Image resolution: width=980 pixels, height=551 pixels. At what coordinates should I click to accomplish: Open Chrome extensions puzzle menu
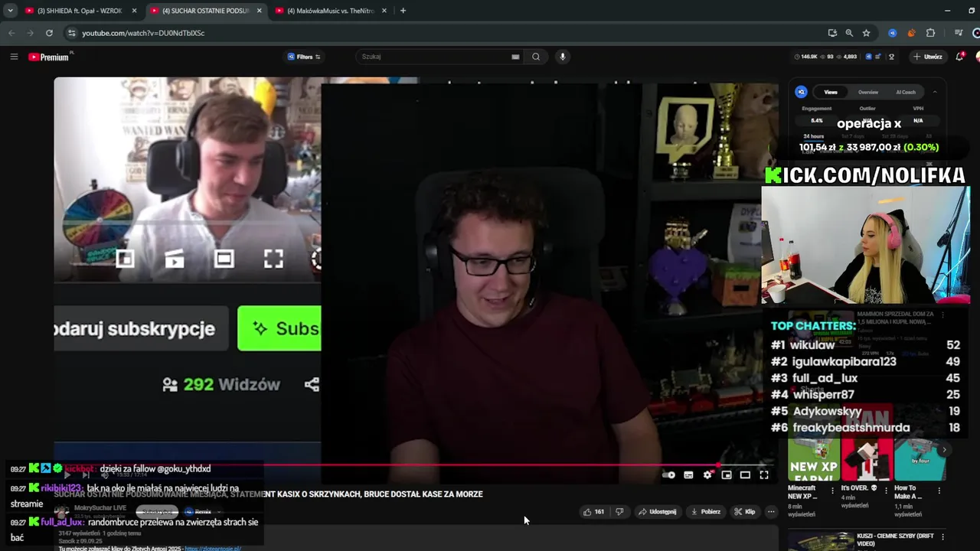pyautogui.click(x=930, y=33)
